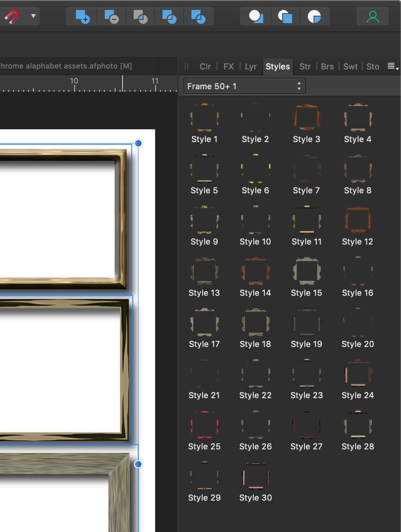
Task: Open the green user account icon
Action: (x=373, y=17)
